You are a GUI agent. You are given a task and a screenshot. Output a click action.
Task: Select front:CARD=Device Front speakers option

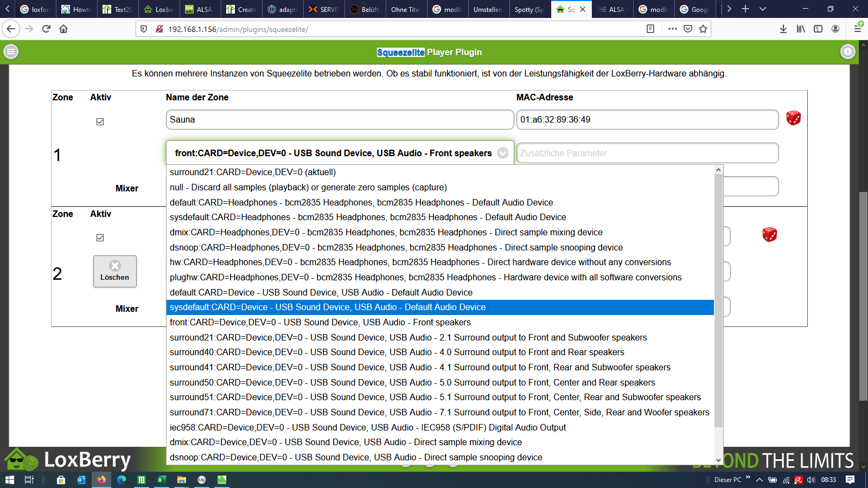tap(441, 322)
